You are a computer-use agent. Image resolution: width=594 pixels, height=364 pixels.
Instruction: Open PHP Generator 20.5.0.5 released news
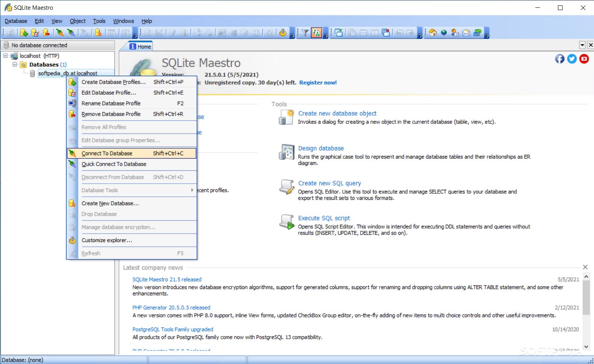pyautogui.click(x=171, y=307)
